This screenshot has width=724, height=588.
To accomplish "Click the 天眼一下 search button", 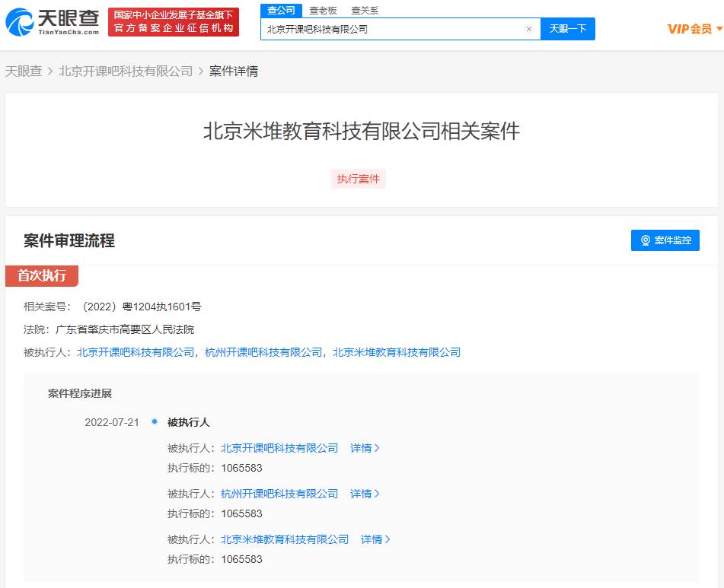I will tap(567, 29).
